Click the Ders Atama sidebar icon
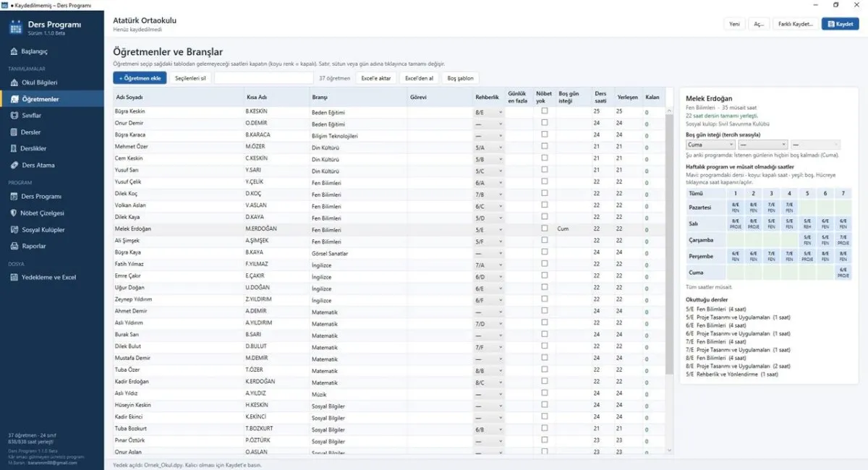This screenshot has width=868, height=470. click(x=15, y=166)
